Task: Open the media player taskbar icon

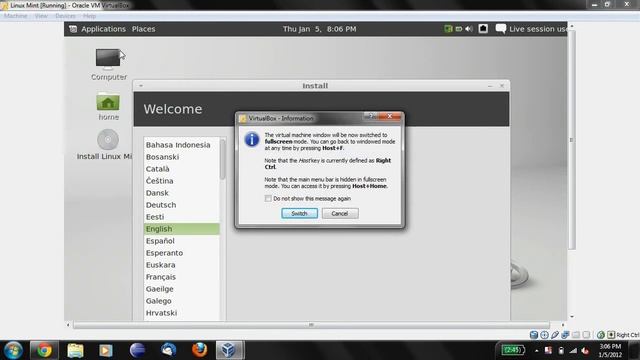Action: (106, 350)
